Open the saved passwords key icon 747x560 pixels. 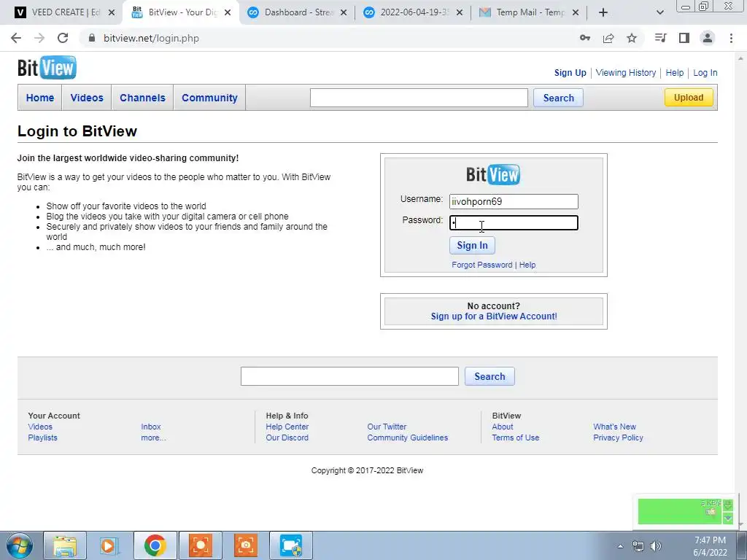click(585, 38)
